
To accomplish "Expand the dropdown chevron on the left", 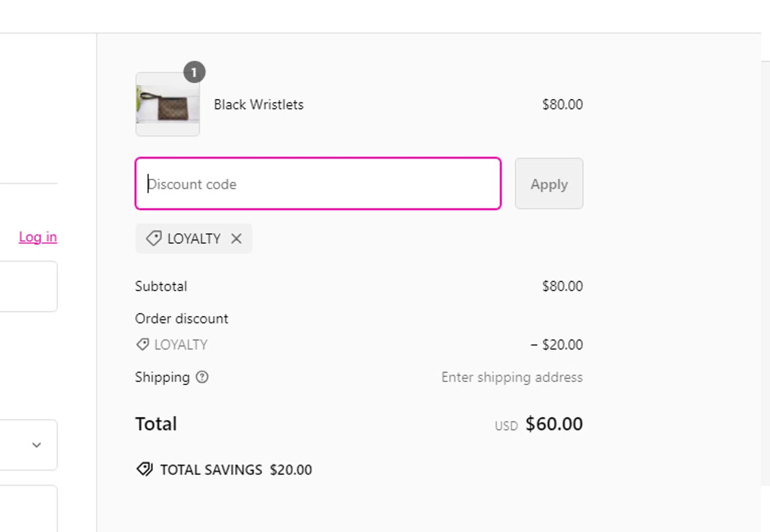I will click(x=36, y=445).
